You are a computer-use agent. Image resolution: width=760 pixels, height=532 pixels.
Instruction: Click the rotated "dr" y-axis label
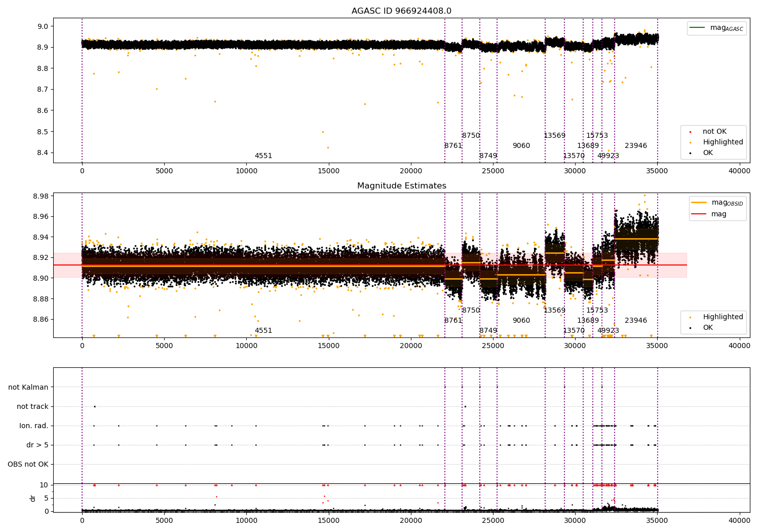point(33,498)
